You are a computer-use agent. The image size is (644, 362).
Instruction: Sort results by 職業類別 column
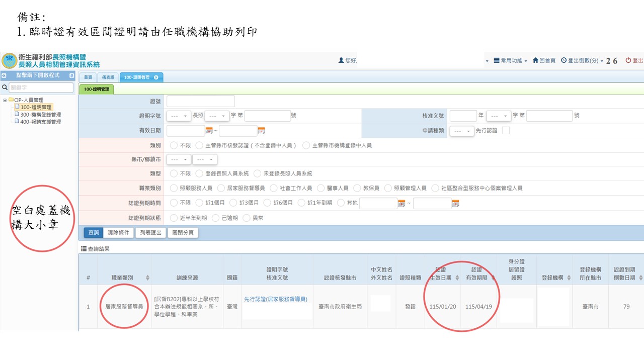[x=147, y=278]
